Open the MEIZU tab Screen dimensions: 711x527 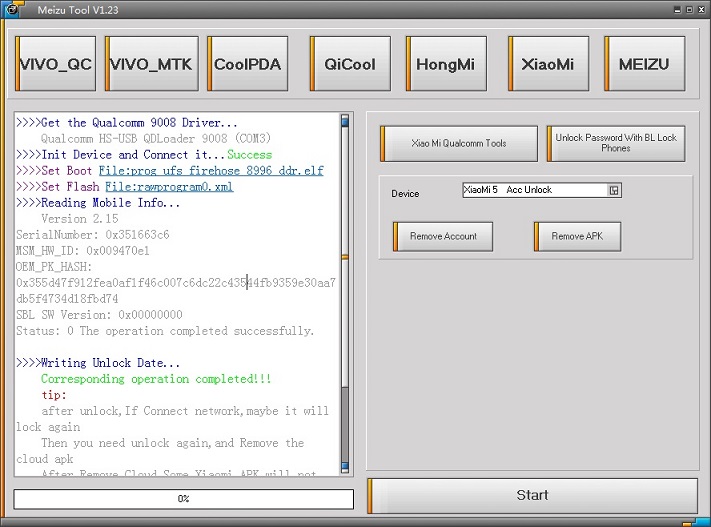point(644,63)
